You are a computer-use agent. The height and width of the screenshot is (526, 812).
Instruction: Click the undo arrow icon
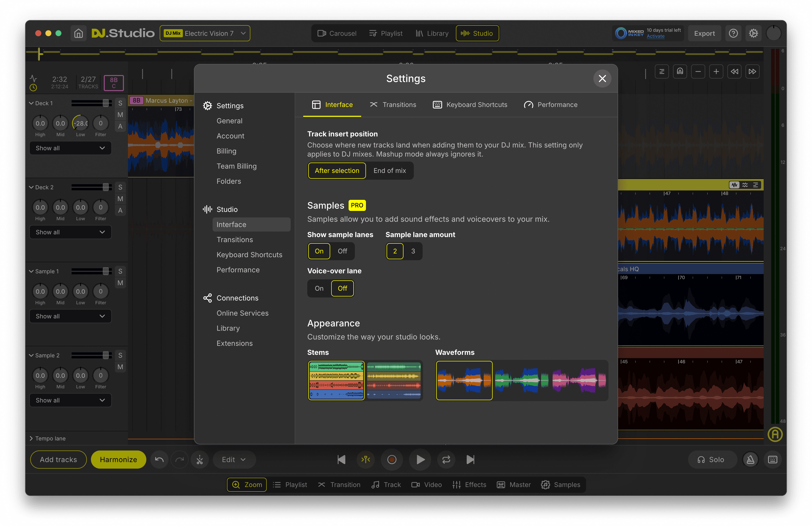159,460
